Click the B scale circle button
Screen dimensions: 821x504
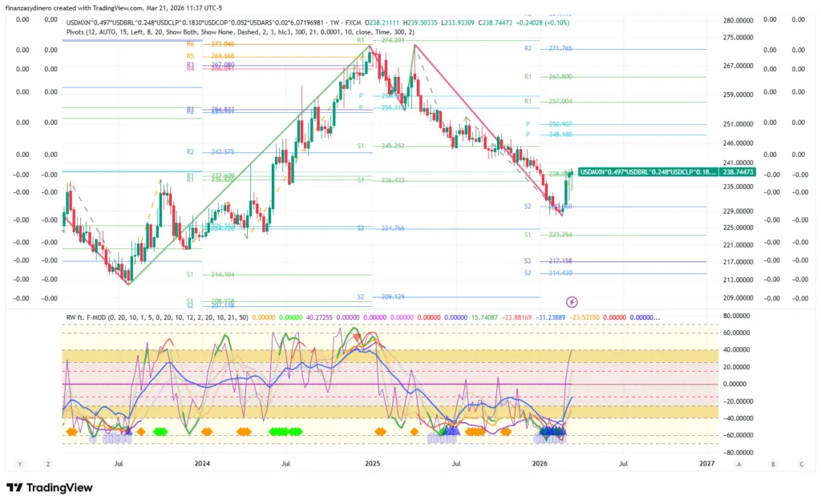click(x=773, y=464)
